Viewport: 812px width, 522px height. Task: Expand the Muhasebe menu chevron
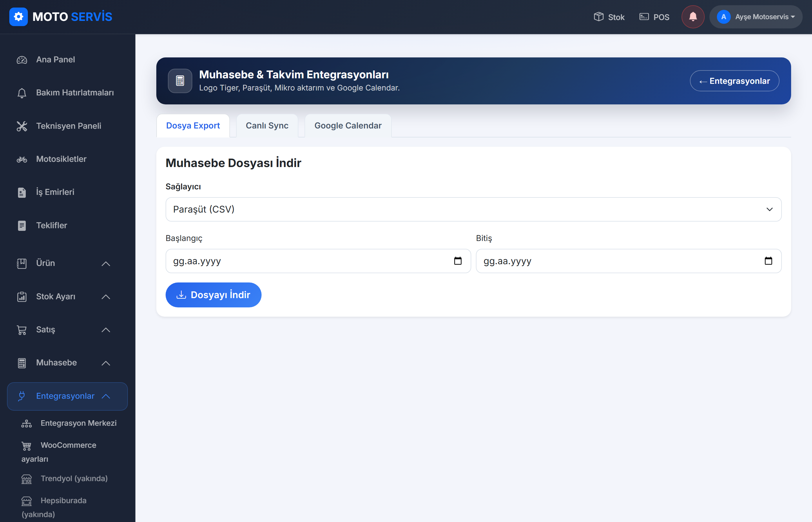pos(106,363)
